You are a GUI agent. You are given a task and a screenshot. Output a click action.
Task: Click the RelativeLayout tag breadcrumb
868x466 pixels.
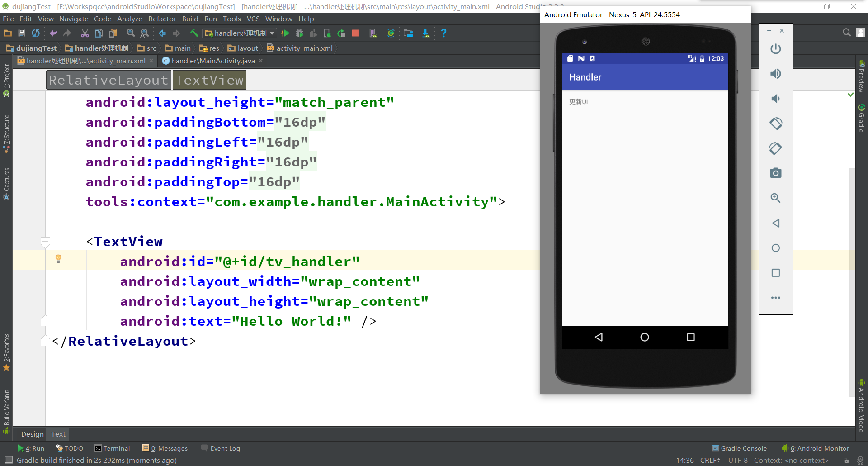[108, 80]
